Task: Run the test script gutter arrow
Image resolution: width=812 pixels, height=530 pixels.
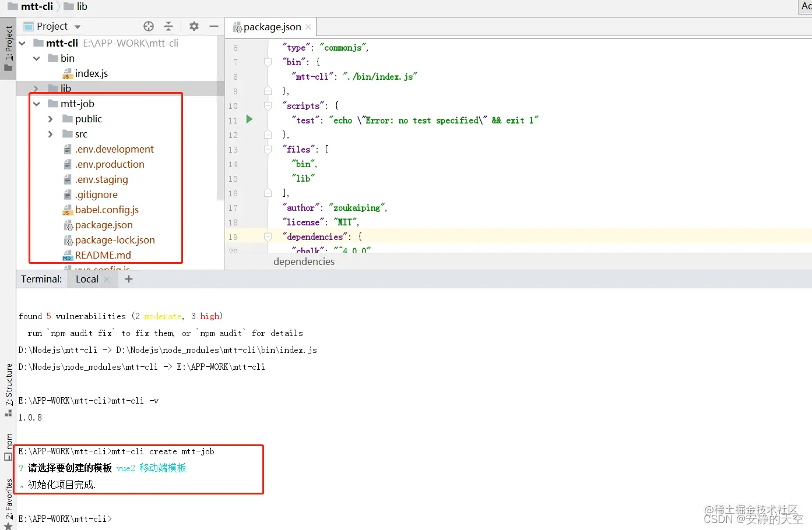Action: [x=249, y=119]
